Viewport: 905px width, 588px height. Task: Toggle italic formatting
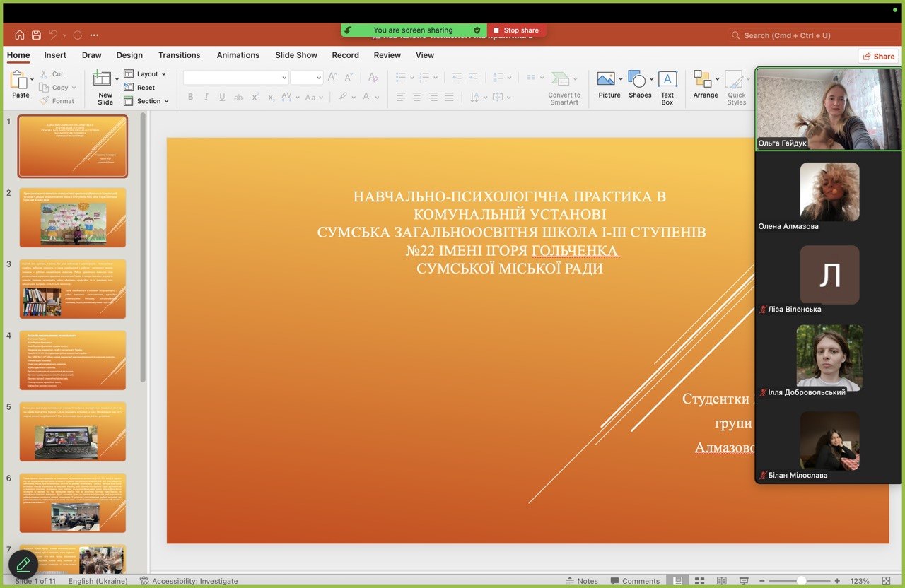tap(206, 97)
